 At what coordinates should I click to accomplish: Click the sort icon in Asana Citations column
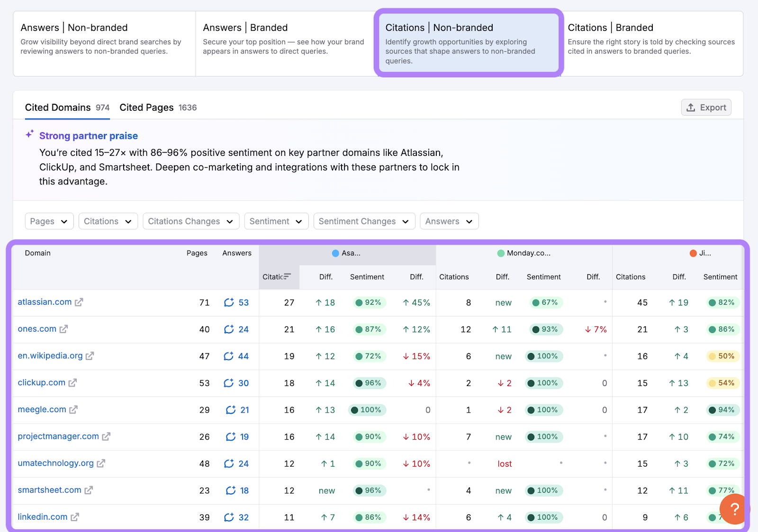(287, 277)
